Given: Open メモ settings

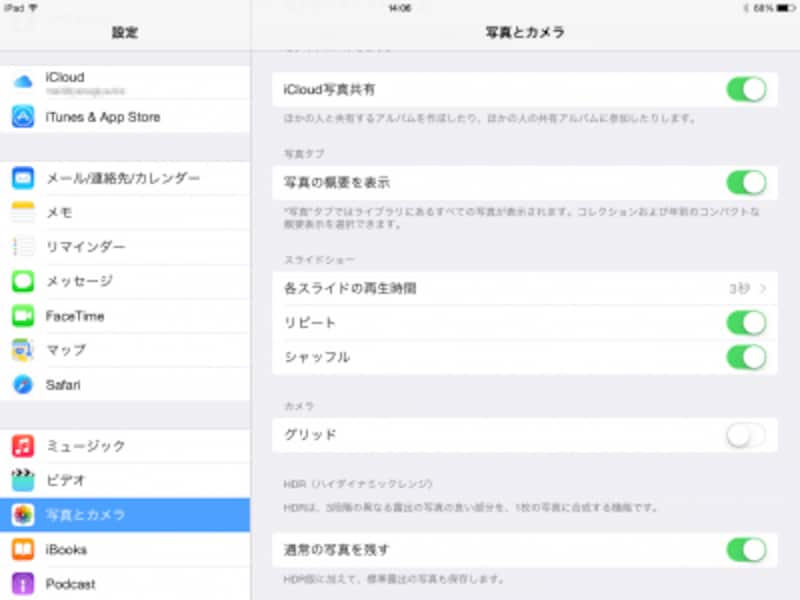Looking at the screenshot, I should [x=125, y=212].
